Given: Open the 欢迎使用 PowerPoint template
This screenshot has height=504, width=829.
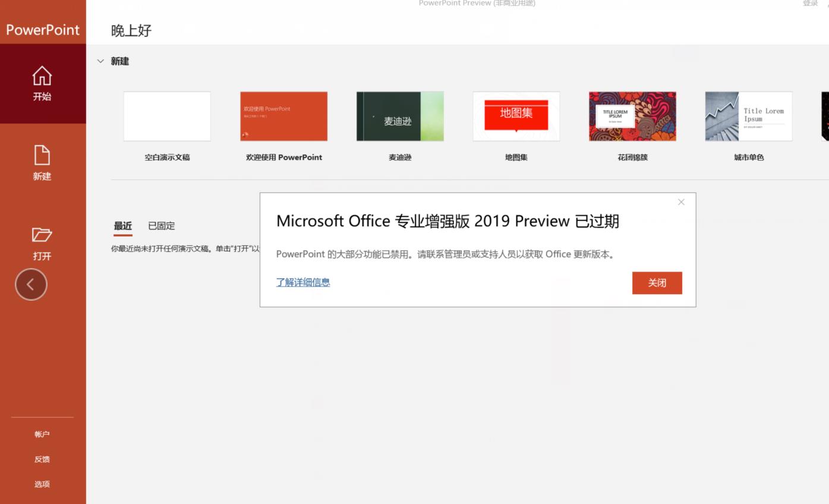Looking at the screenshot, I should click(283, 116).
